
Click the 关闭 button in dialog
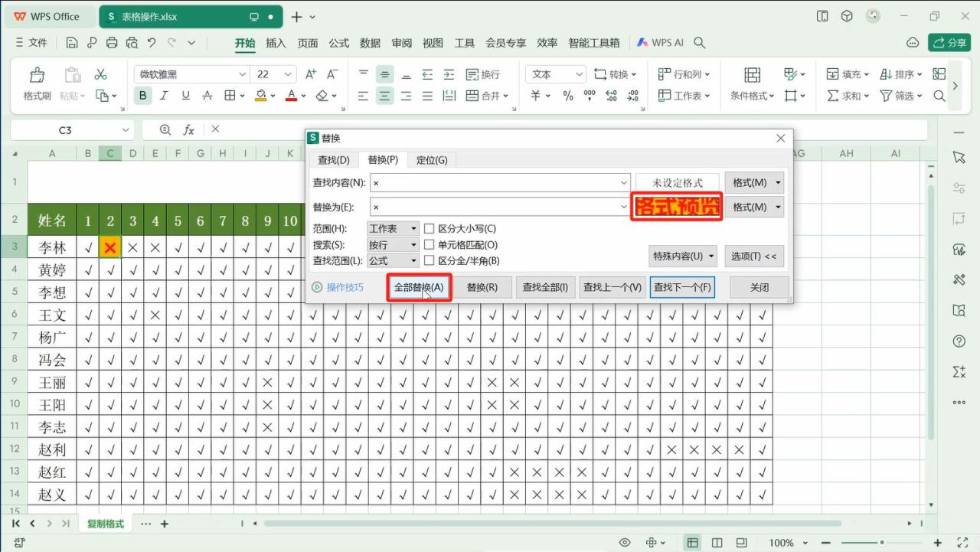tap(759, 287)
